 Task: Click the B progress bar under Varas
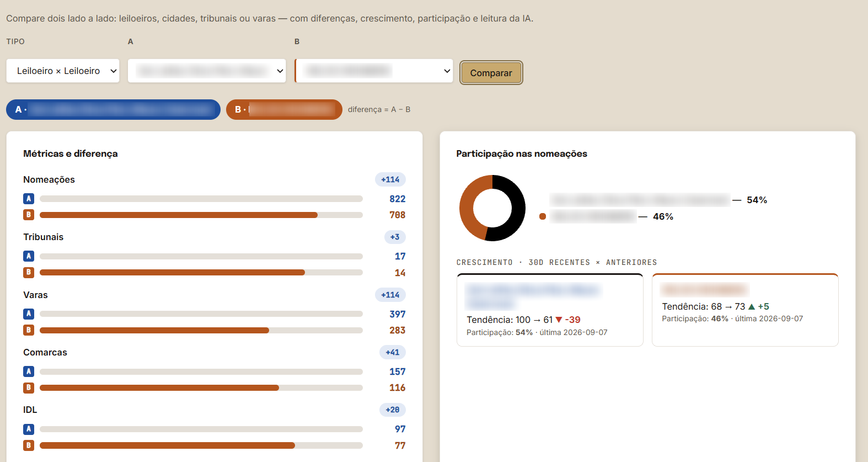tap(201, 330)
